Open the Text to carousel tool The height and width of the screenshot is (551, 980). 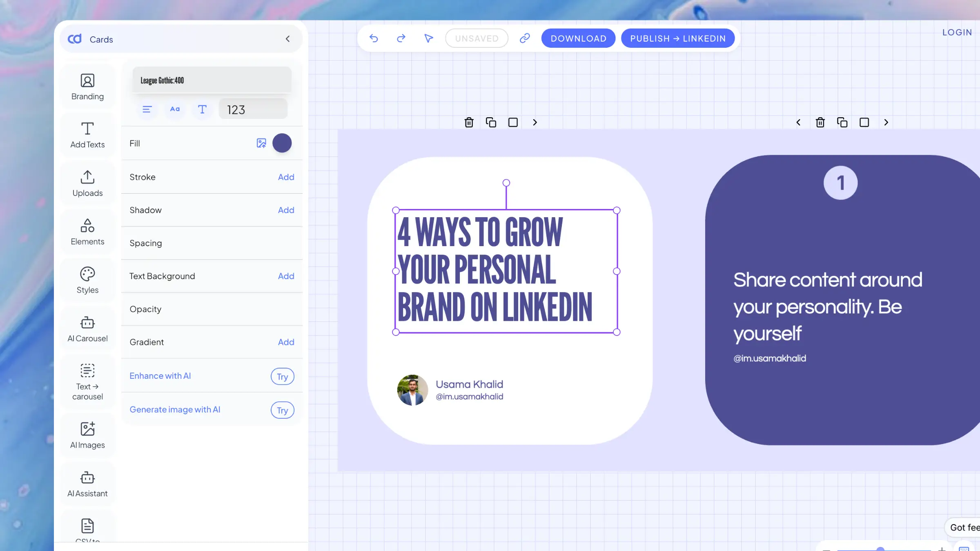[x=87, y=382]
